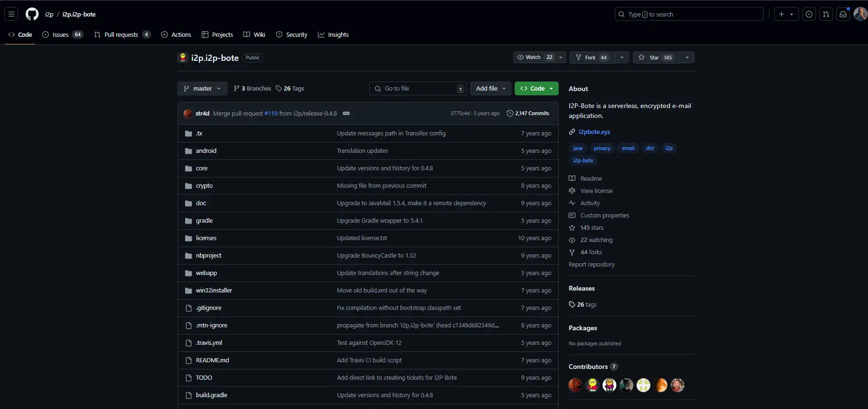
Task: Open the notifications inbox icon
Action: coord(843,14)
